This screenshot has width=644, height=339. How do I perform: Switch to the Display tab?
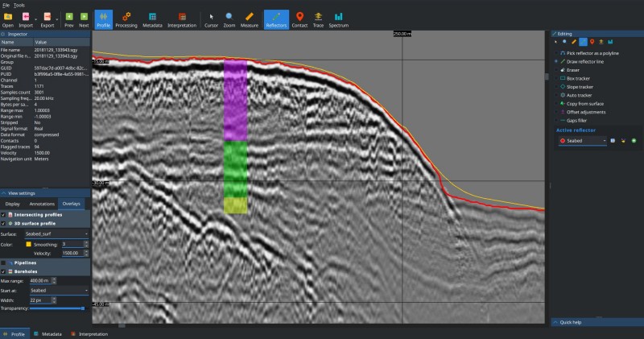(x=12, y=204)
